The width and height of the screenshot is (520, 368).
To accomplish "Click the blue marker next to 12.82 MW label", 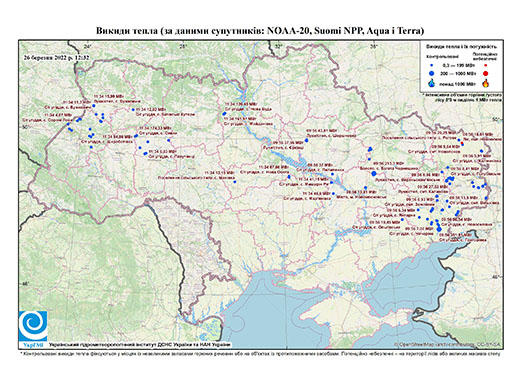I will [133, 109].
